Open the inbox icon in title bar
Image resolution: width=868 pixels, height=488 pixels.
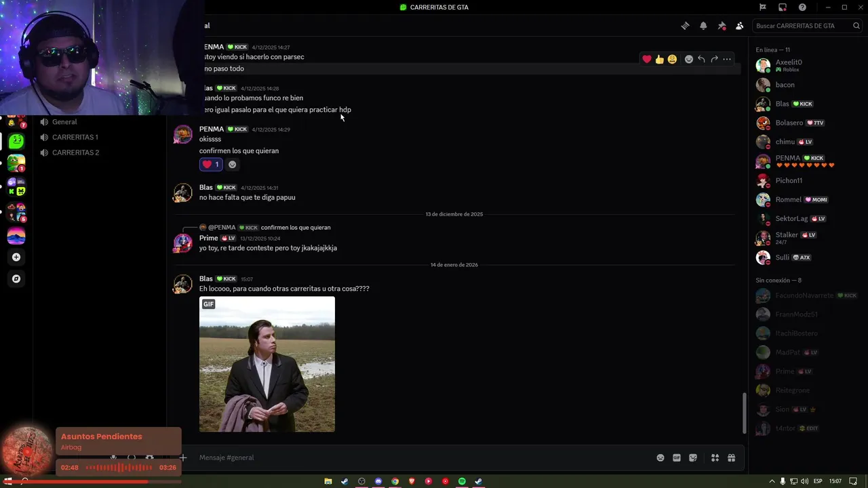pos(783,7)
